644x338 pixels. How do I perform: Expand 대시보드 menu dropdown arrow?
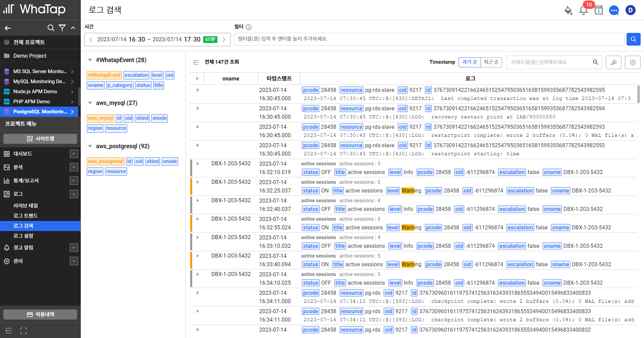tap(74, 154)
